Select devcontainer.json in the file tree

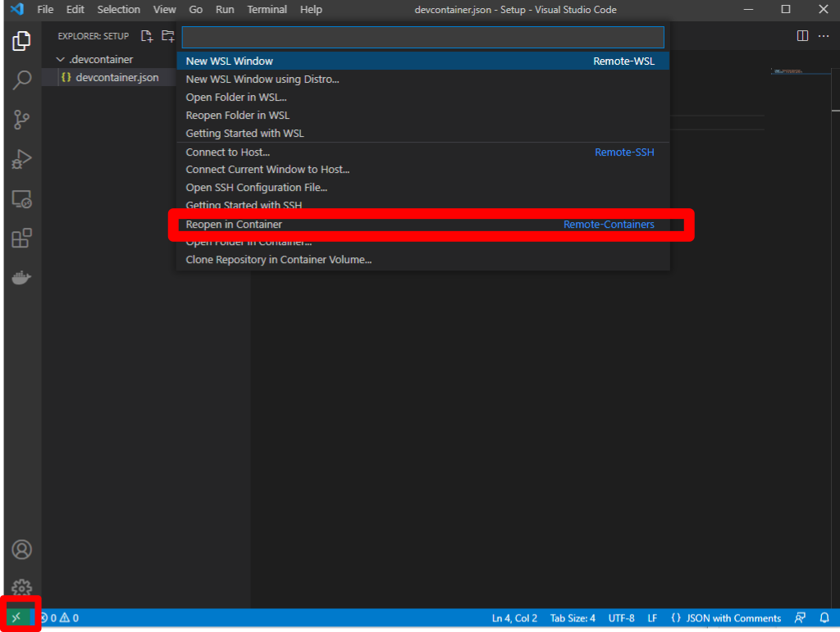pyautogui.click(x=116, y=78)
